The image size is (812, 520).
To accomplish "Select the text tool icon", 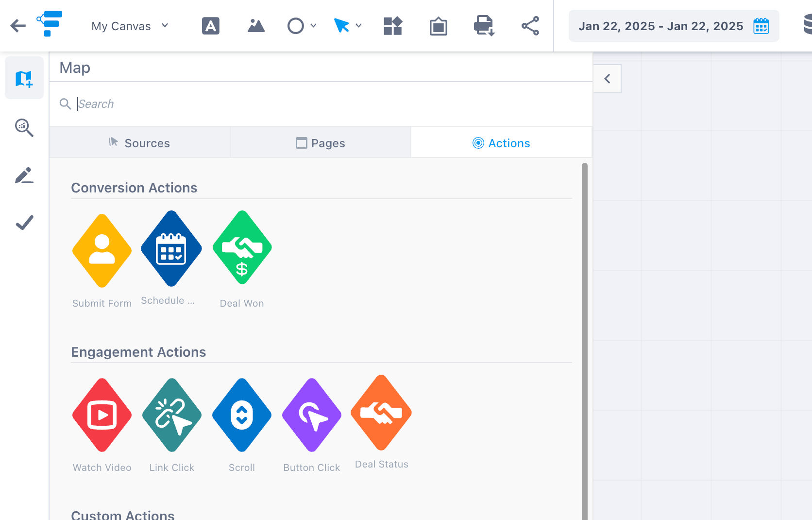I will [x=211, y=26].
